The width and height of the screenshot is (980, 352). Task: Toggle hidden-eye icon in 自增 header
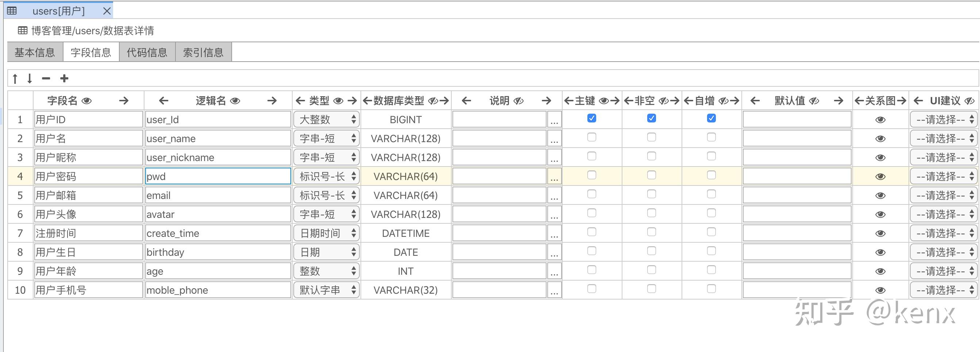click(724, 101)
